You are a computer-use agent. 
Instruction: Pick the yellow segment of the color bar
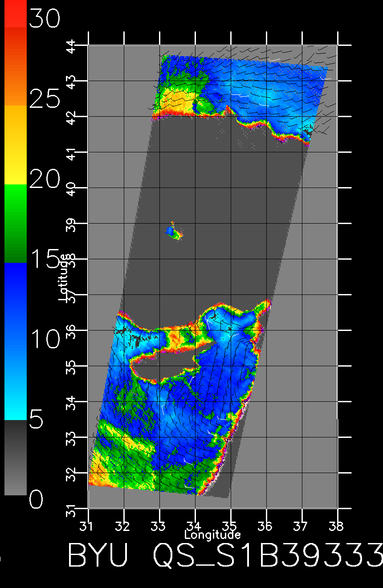coord(15,145)
